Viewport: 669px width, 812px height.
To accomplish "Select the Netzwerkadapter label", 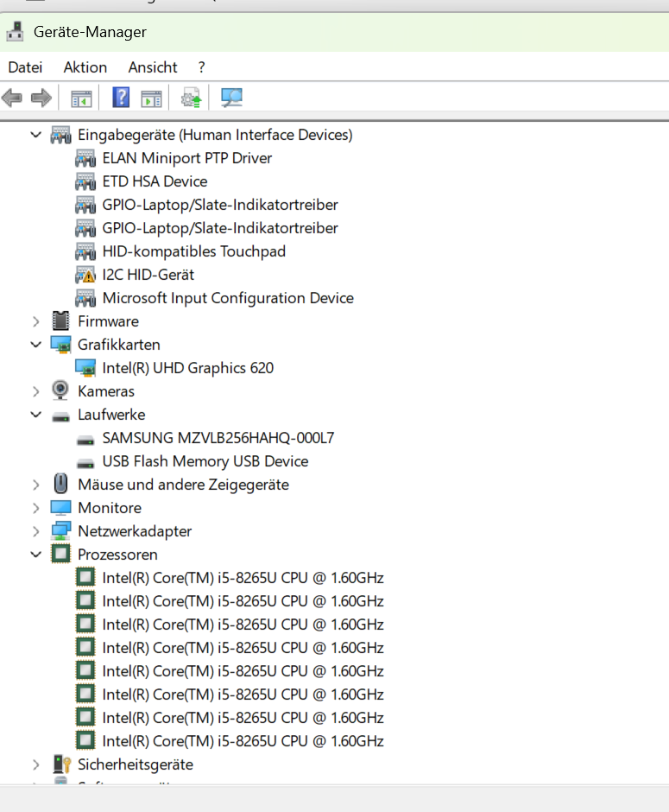I will click(x=135, y=530).
